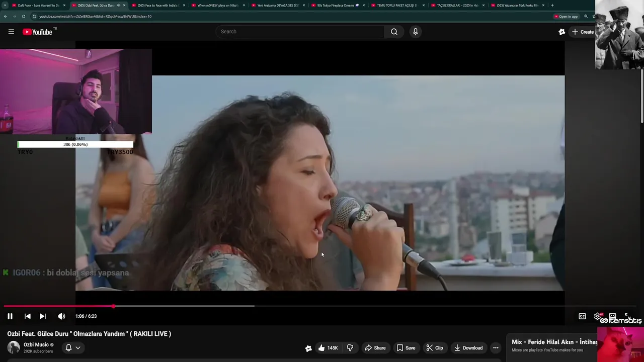Click the 292K subscribers text
This screenshot has height=362, width=644.
(x=38, y=351)
